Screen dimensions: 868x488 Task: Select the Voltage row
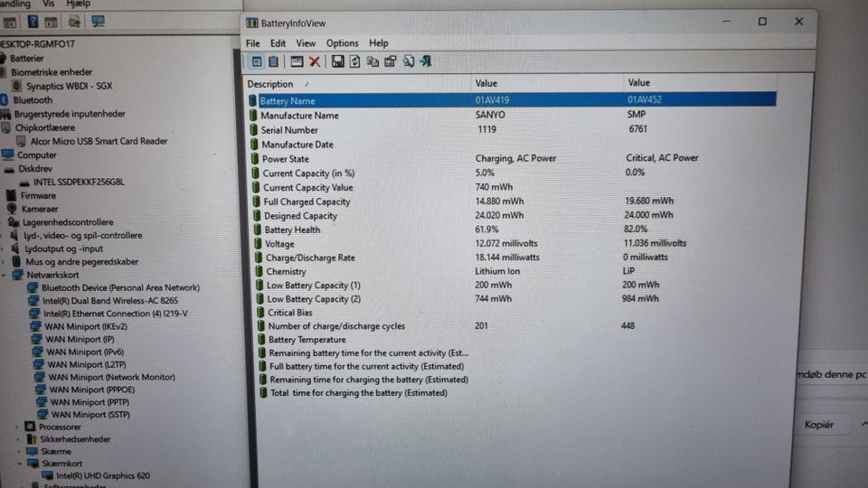(512, 243)
